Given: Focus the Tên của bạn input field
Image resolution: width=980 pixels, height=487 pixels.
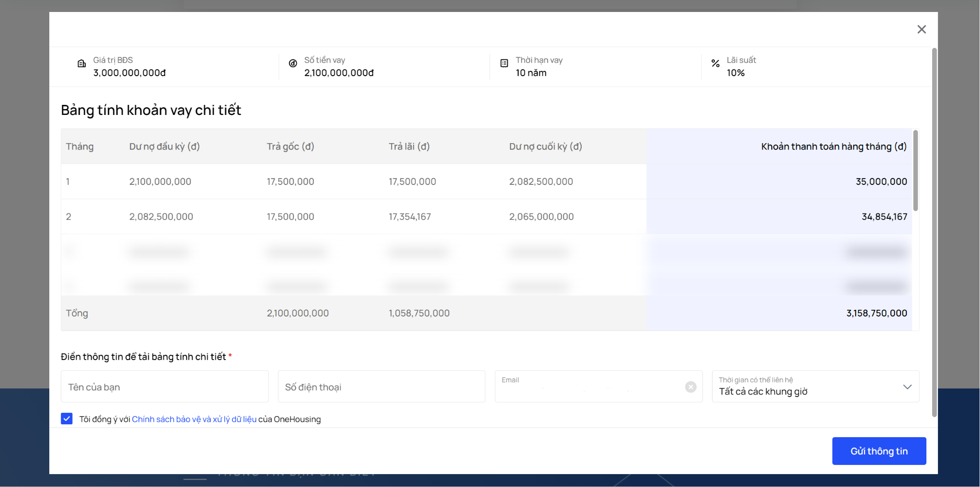Looking at the screenshot, I should tap(165, 386).
